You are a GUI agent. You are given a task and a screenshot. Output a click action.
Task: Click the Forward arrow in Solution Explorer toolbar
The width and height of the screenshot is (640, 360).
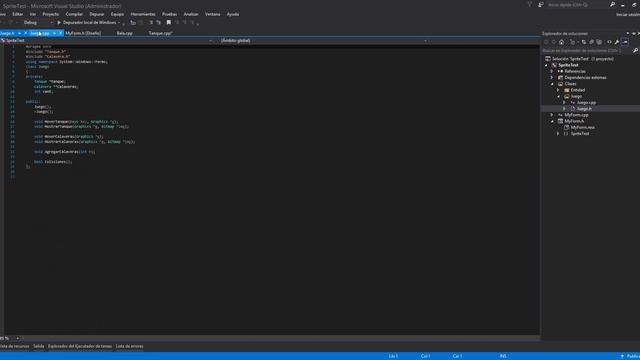pyautogui.click(x=554, y=42)
